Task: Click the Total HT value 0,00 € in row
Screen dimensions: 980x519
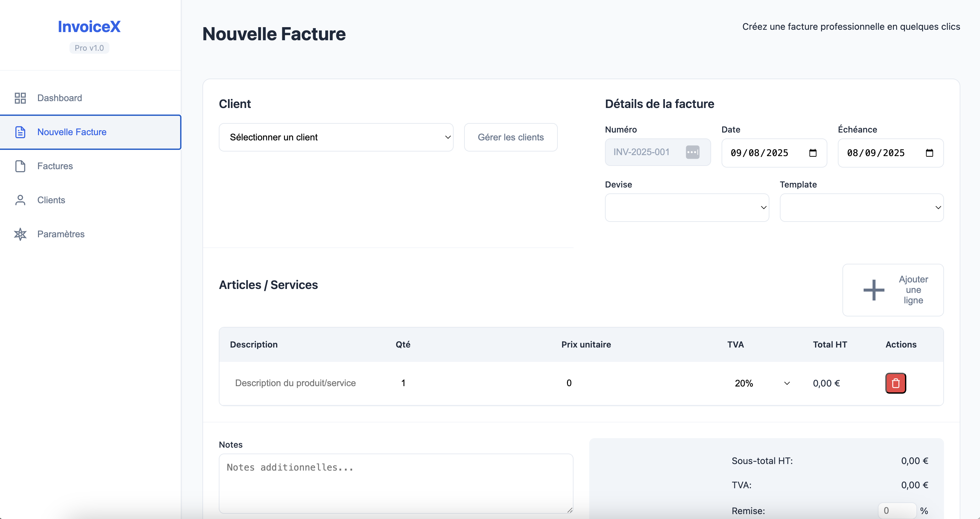Action: pos(826,383)
